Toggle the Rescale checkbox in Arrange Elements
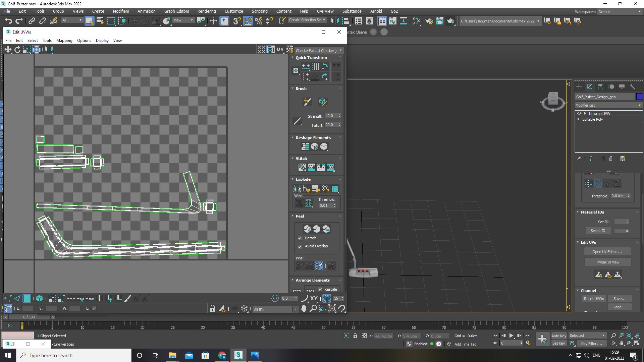The width and height of the screenshot is (644, 362). pyautogui.click(x=320, y=289)
